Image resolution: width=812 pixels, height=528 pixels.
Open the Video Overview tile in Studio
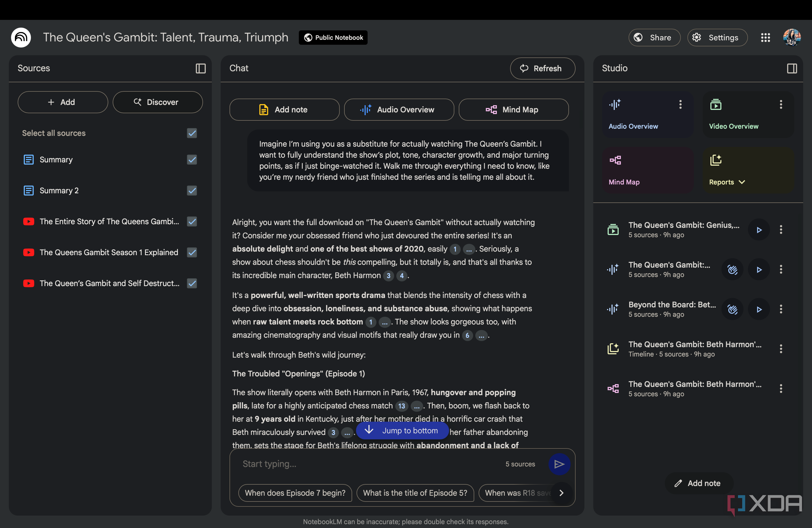pos(748,114)
